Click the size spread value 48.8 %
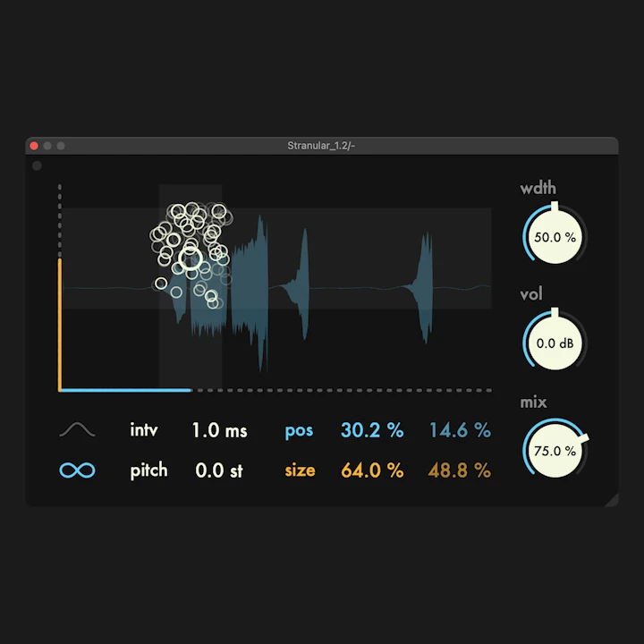Viewport: 644px width, 644px height. coord(460,470)
